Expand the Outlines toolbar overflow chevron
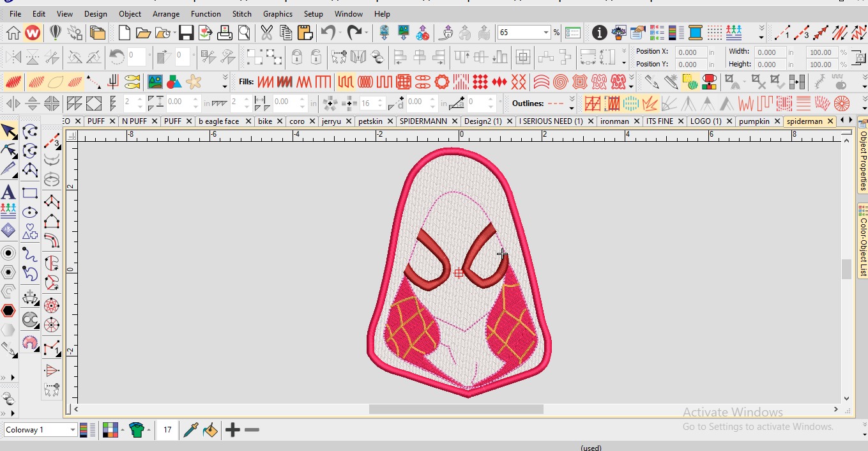This screenshot has width=868, height=451. (x=572, y=103)
